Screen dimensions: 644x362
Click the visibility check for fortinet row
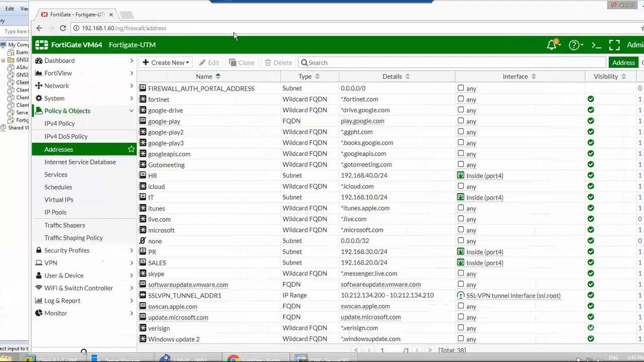coord(591,99)
